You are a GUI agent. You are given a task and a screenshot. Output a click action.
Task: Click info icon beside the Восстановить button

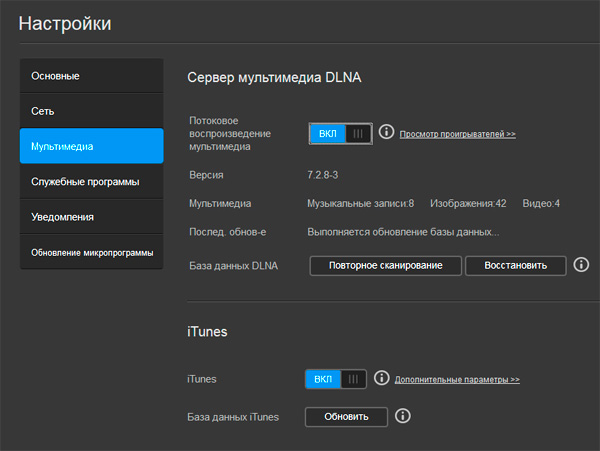(x=581, y=265)
